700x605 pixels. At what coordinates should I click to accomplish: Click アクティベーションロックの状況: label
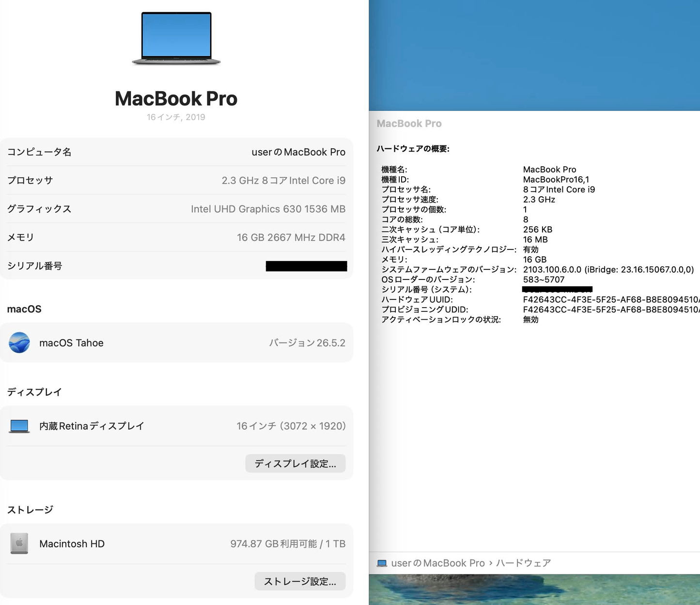[x=441, y=320]
